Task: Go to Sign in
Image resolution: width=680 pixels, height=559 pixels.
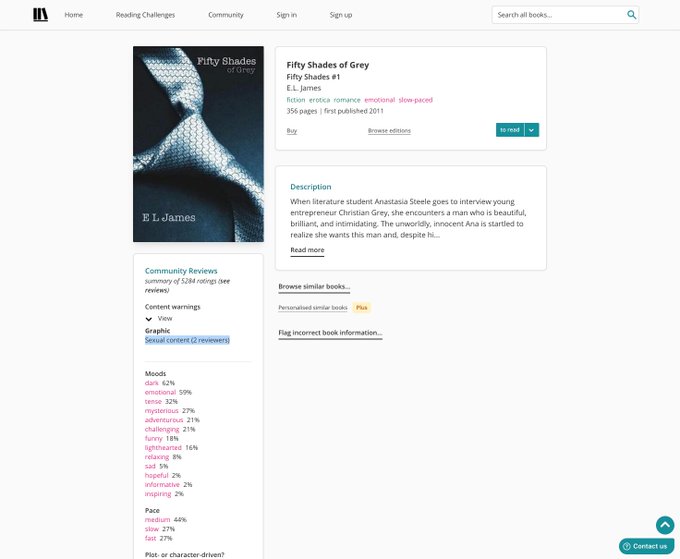Action: point(287,15)
